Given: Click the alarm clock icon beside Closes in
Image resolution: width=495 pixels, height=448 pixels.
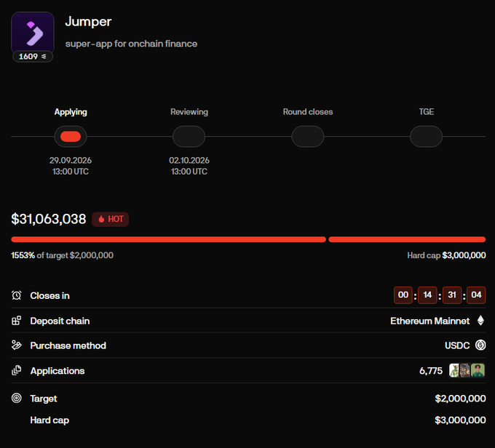Looking at the screenshot, I should coord(17,295).
